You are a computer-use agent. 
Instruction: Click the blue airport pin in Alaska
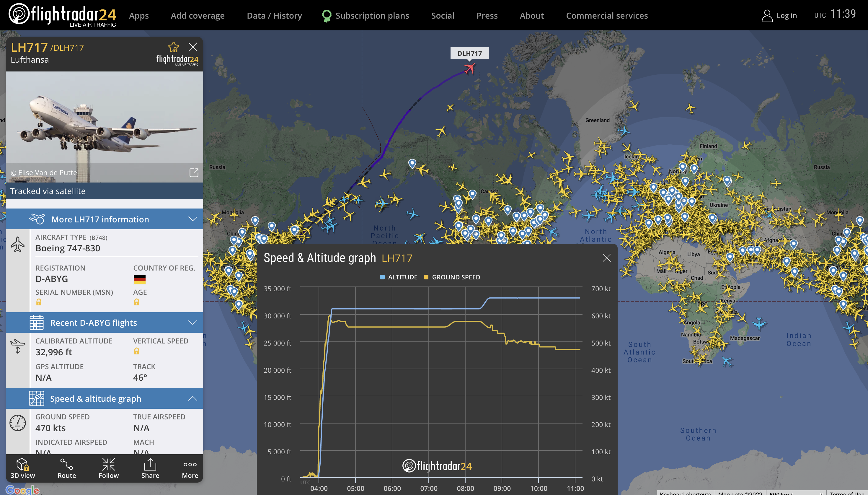(412, 164)
